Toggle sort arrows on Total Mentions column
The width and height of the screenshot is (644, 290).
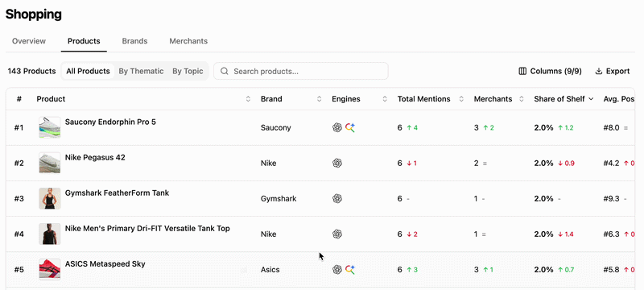pyautogui.click(x=461, y=99)
